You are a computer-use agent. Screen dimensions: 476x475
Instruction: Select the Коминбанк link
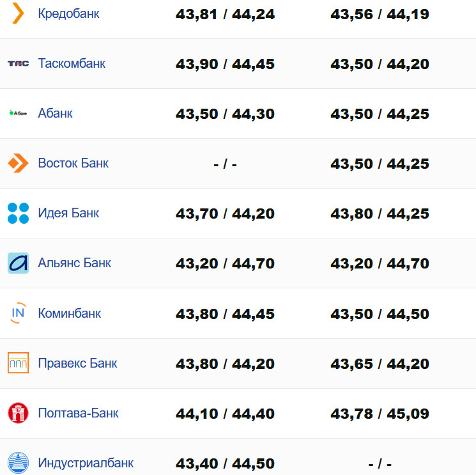tap(70, 313)
